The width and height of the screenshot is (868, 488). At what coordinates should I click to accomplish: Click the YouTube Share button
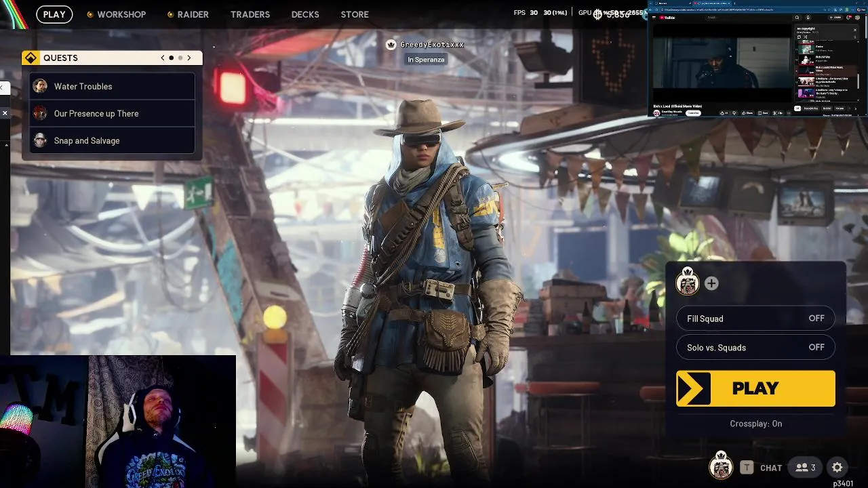[747, 113]
